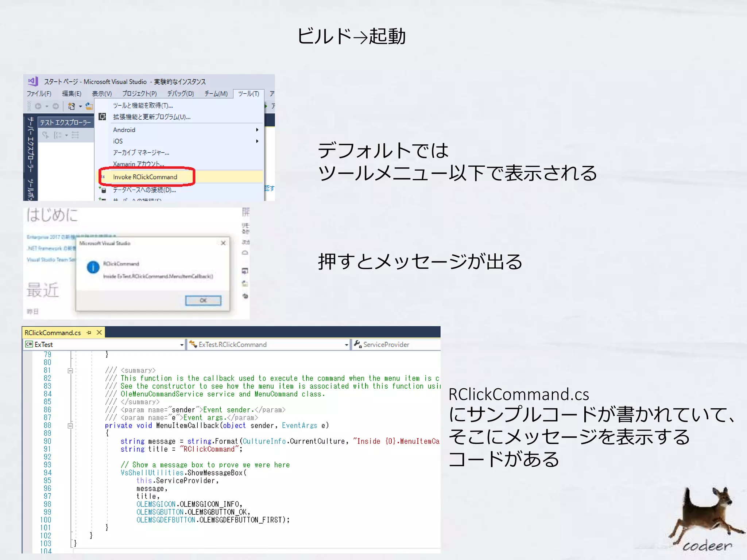747x560 pixels.
Task: Open the 表示(V) menu
Action: point(102,94)
